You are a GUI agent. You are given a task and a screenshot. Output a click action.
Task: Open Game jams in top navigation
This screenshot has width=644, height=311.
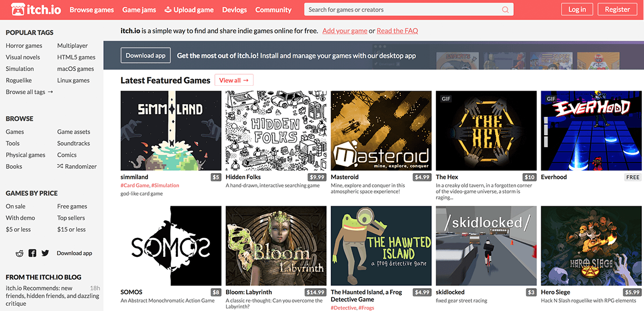coord(139,9)
